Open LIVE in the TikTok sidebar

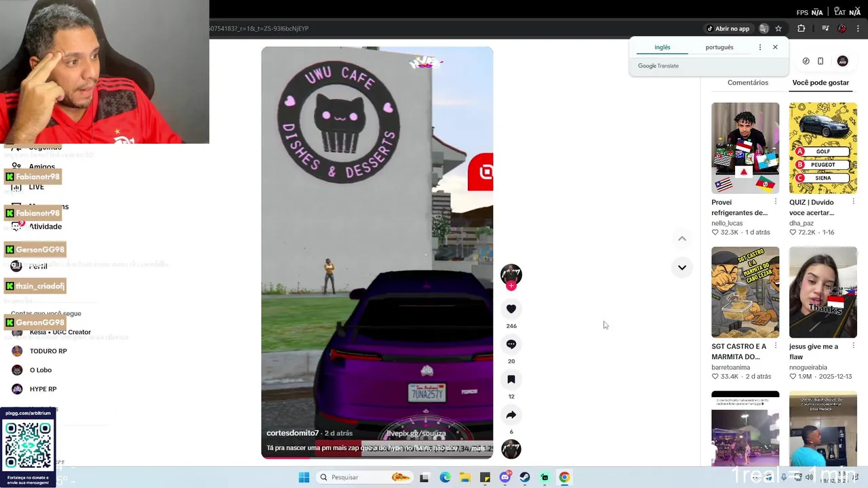[37, 187]
